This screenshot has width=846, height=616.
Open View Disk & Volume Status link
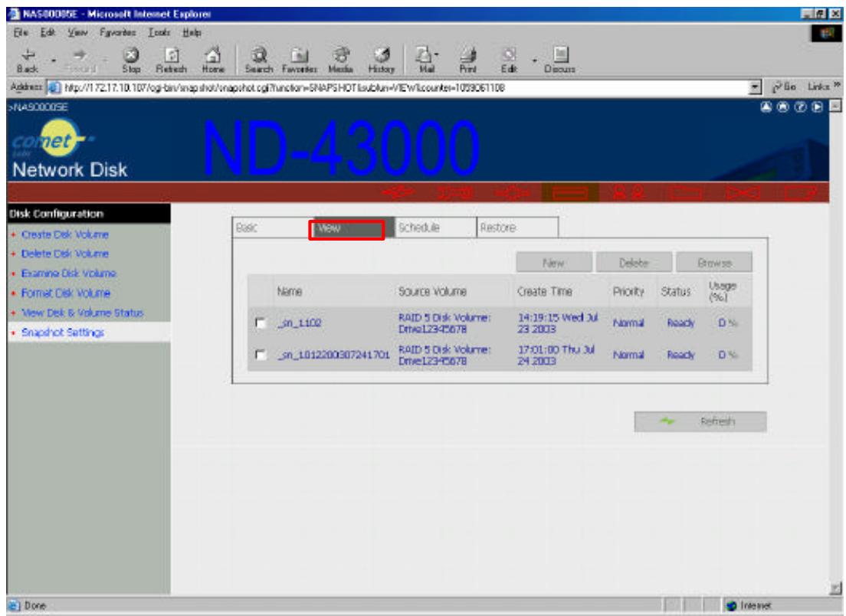(83, 313)
